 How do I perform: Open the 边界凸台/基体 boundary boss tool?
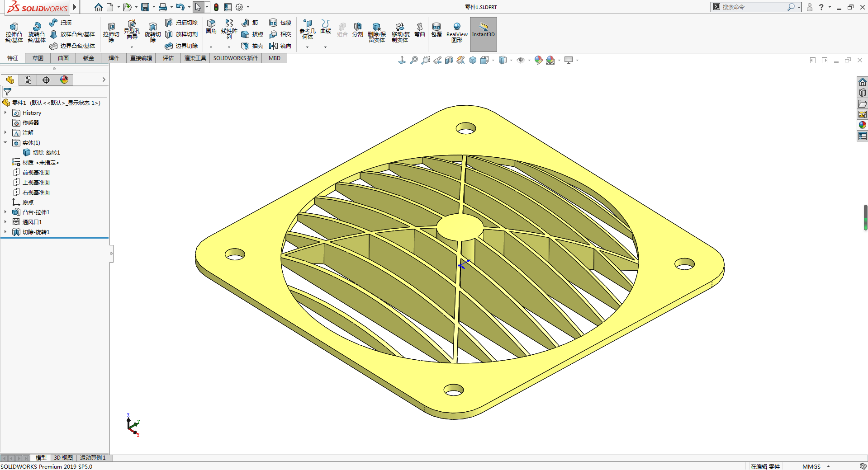pos(72,46)
